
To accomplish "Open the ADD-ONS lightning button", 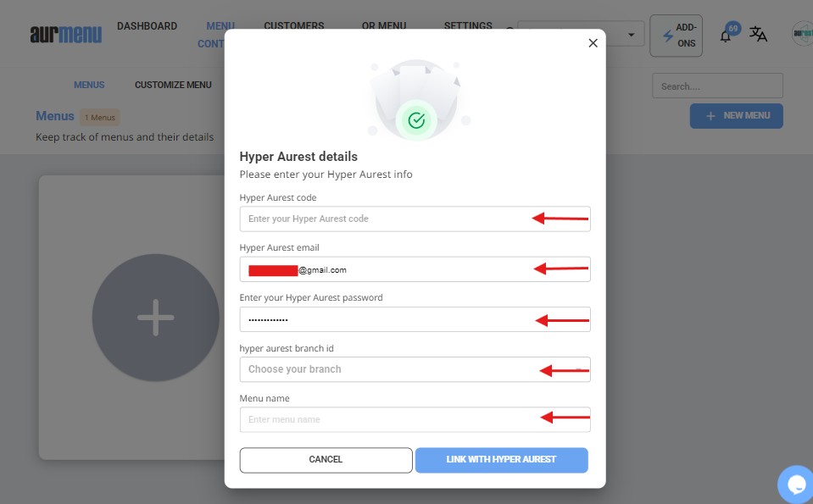I will [x=676, y=36].
